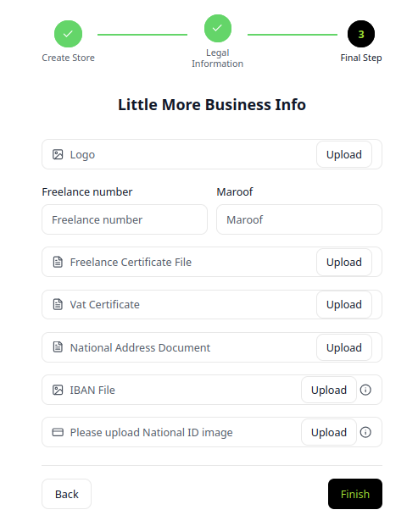Upload a Logo file
Image resolution: width=418 pixels, height=532 pixels.
[x=344, y=154]
